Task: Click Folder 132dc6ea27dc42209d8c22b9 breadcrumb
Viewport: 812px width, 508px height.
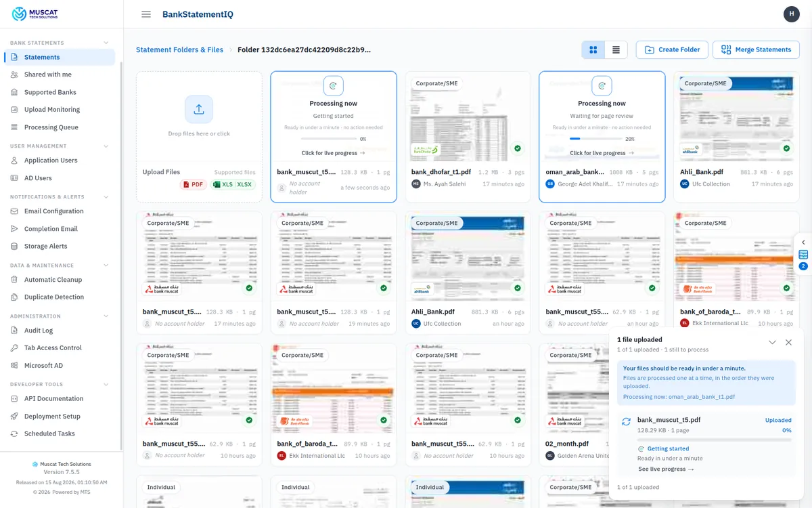Action: point(304,49)
